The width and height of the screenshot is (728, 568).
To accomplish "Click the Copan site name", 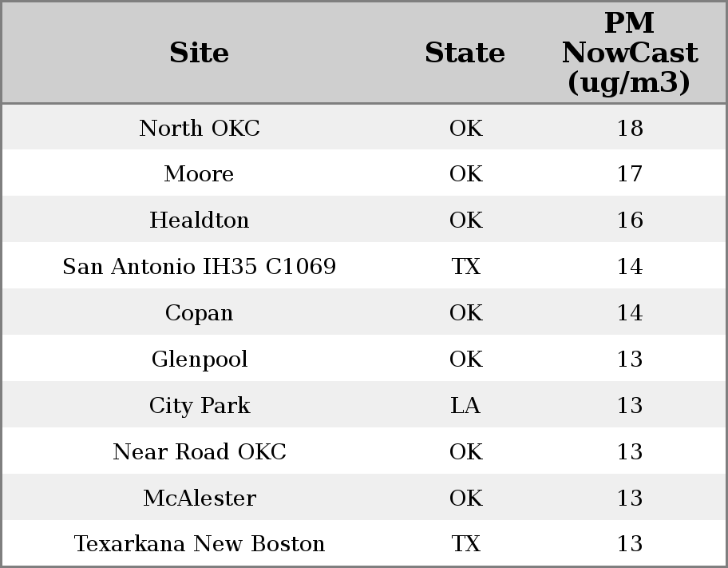I will click(x=199, y=313).
